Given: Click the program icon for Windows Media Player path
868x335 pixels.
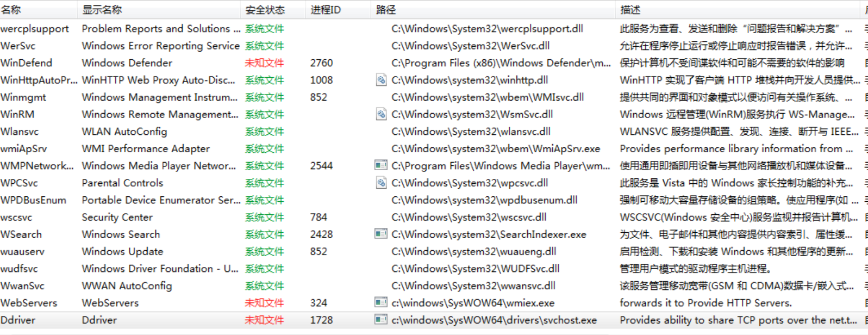Looking at the screenshot, I should coord(381,166).
